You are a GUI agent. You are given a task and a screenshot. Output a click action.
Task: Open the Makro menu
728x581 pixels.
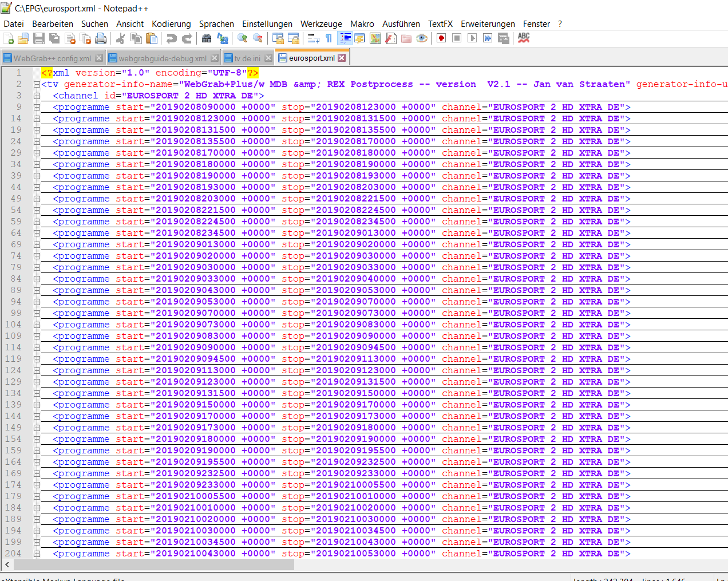point(362,24)
